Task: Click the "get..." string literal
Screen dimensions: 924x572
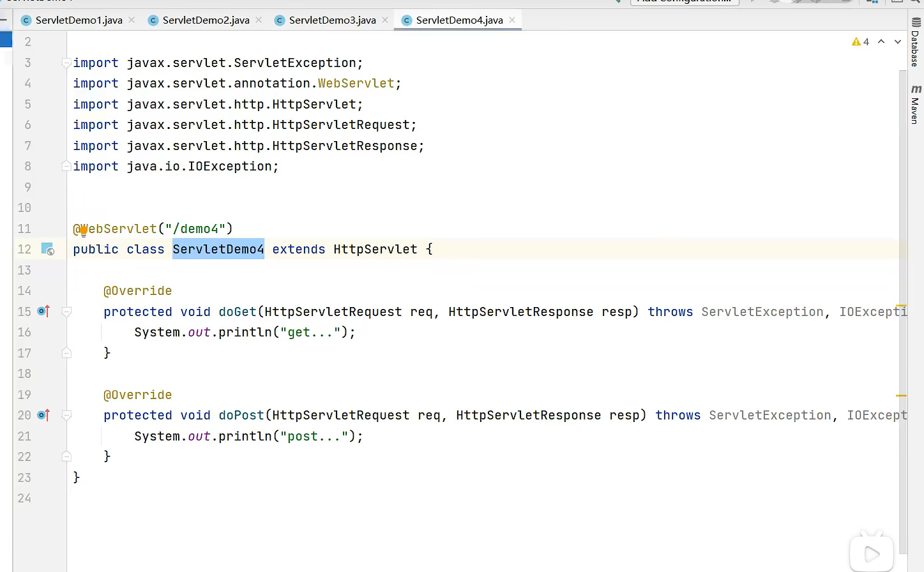Action: [x=310, y=332]
